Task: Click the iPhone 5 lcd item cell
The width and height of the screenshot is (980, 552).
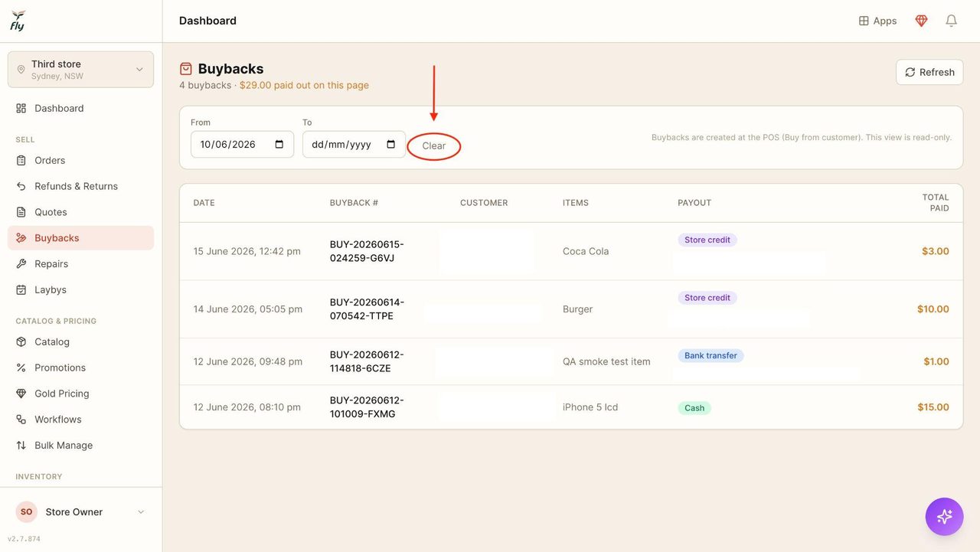Action: click(590, 407)
